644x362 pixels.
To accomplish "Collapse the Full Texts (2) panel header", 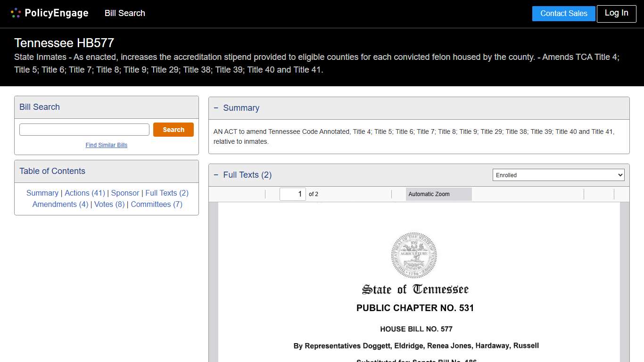I will click(216, 175).
